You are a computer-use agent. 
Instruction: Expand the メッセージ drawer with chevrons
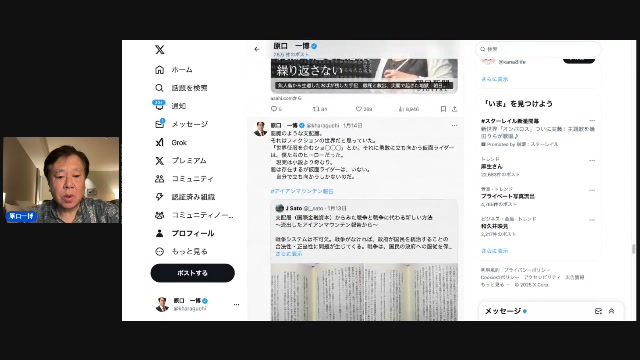click(x=611, y=311)
